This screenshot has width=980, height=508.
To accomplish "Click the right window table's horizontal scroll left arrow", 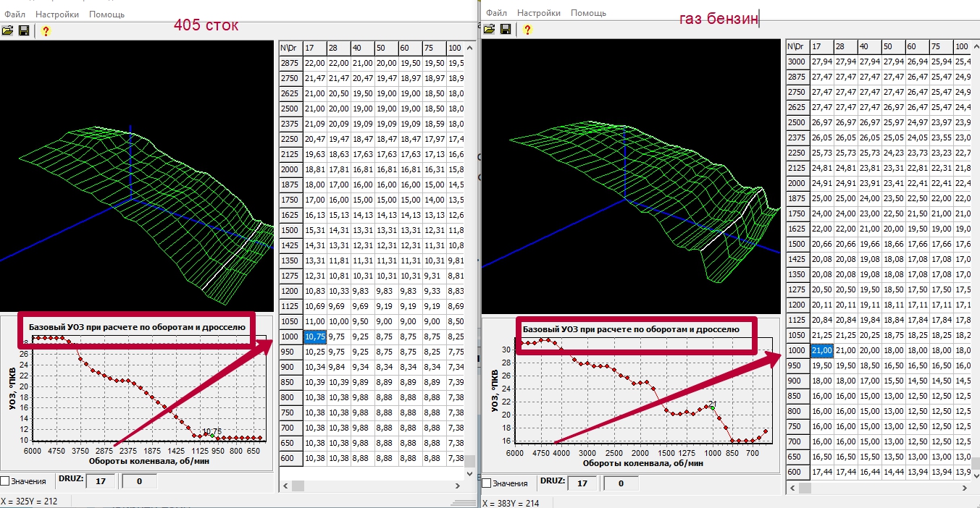I will [x=792, y=488].
